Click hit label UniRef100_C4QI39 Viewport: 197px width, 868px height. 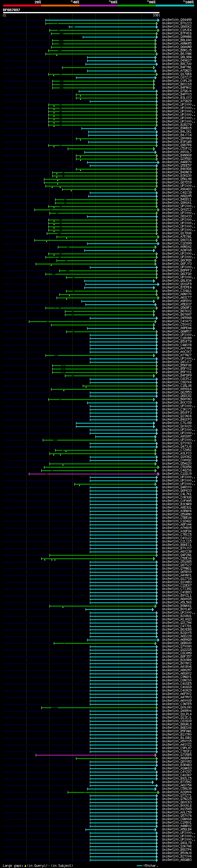(177, 192)
